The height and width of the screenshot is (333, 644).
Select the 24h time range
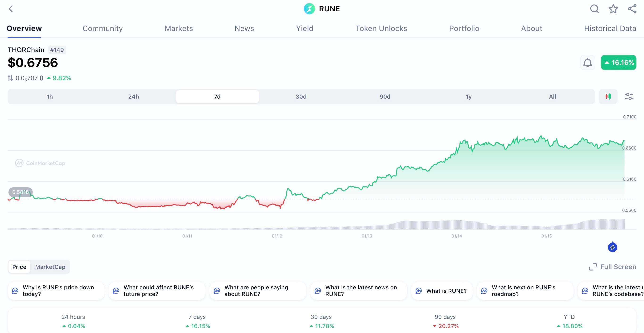click(x=133, y=96)
